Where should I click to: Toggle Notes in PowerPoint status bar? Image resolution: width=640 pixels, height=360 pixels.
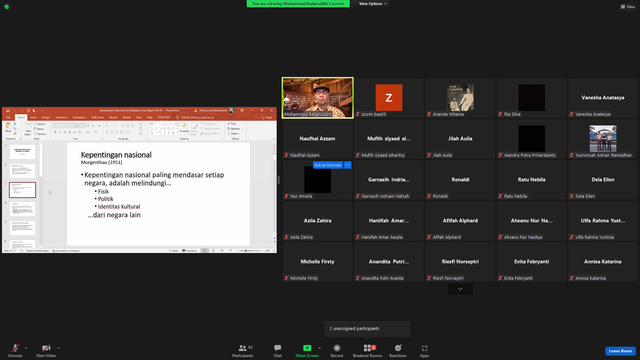pos(173,251)
